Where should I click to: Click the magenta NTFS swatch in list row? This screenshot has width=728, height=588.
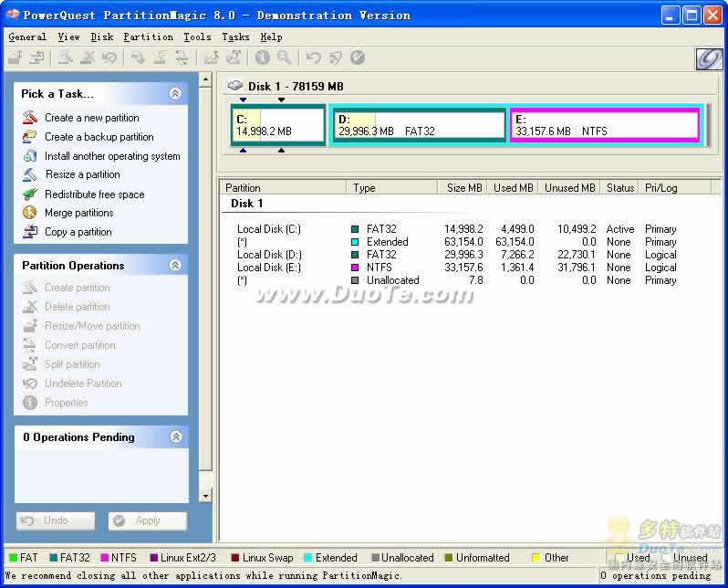click(x=355, y=268)
